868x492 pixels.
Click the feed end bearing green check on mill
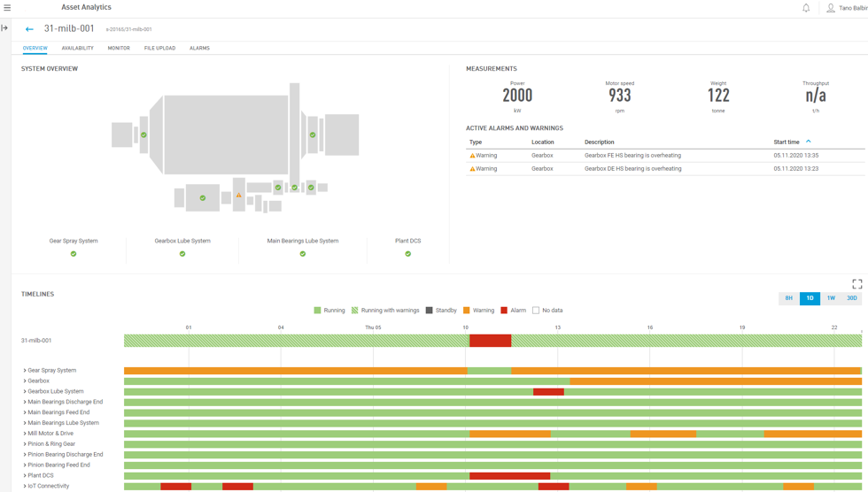click(x=143, y=135)
